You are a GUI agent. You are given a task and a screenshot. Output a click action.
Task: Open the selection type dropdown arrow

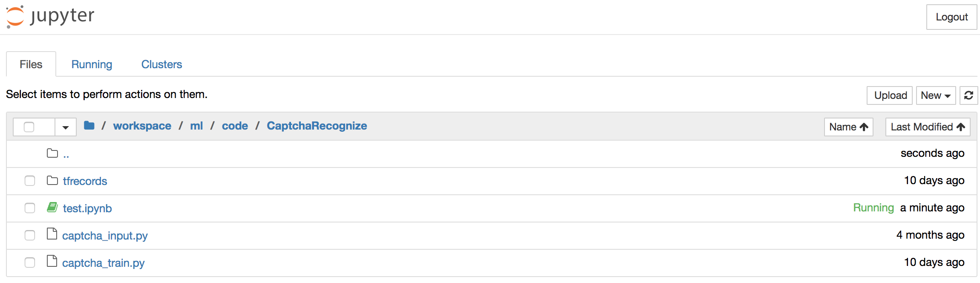click(66, 127)
